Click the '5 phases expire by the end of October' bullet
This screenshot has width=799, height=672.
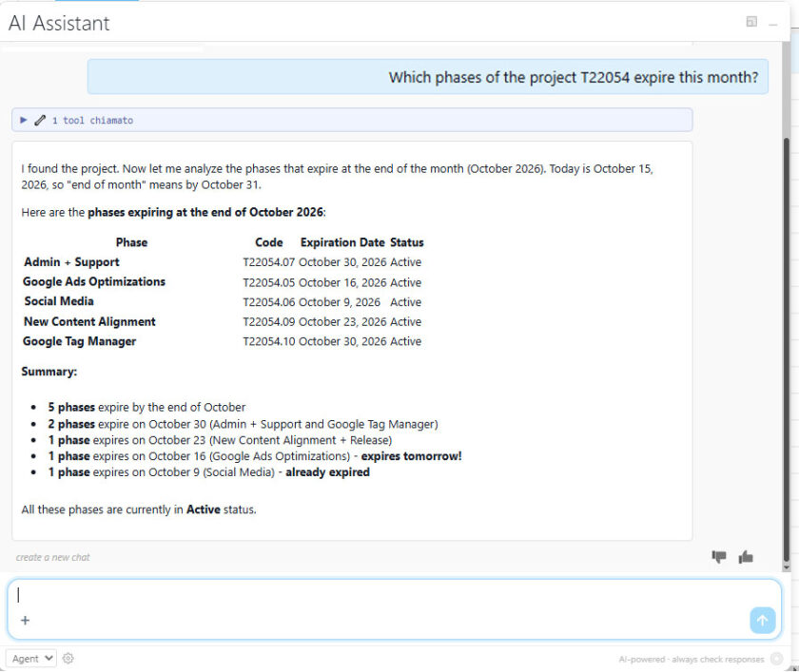tap(146, 407)
